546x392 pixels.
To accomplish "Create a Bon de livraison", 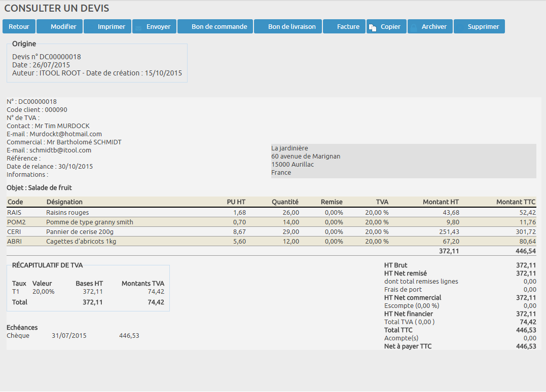I will [x=287, y=27].
